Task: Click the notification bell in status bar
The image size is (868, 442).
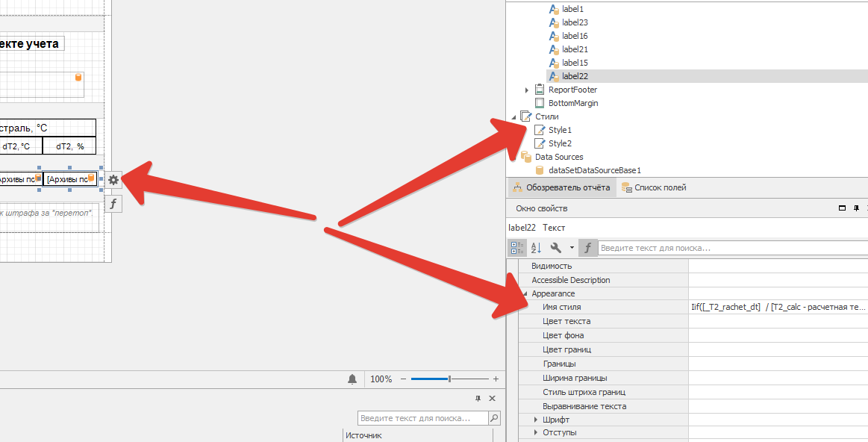Action: click(352, 379)
